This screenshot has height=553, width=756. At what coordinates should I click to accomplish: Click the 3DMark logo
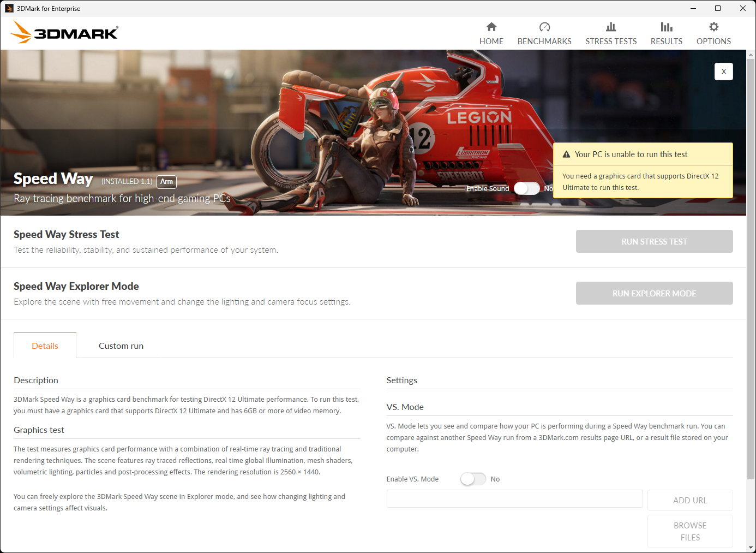pos(64,32)
